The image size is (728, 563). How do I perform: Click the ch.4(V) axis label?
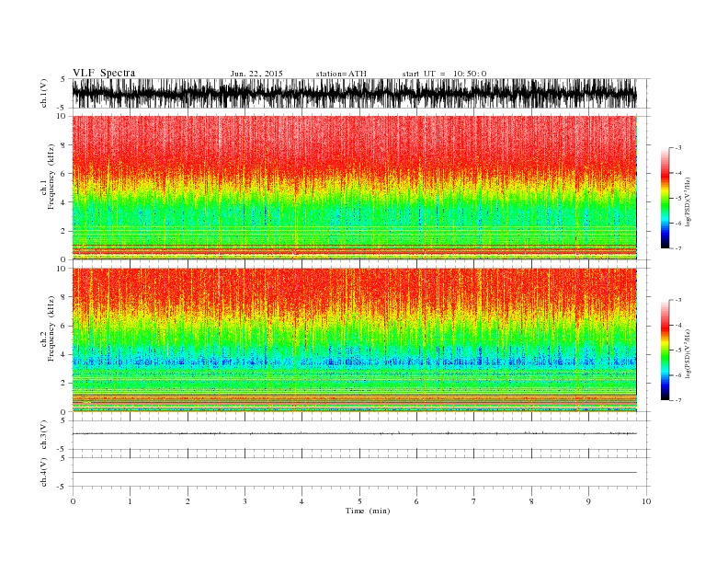click(x=44, y=472)
